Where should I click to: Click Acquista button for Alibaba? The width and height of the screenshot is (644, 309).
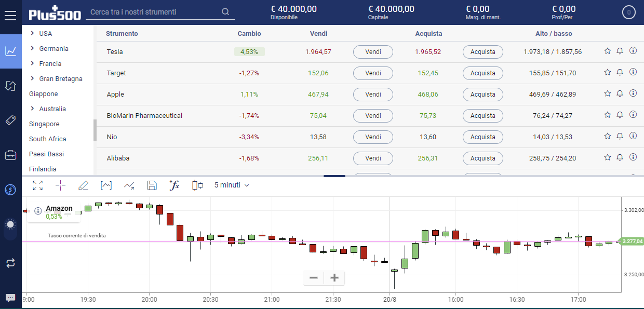(483, 158)
